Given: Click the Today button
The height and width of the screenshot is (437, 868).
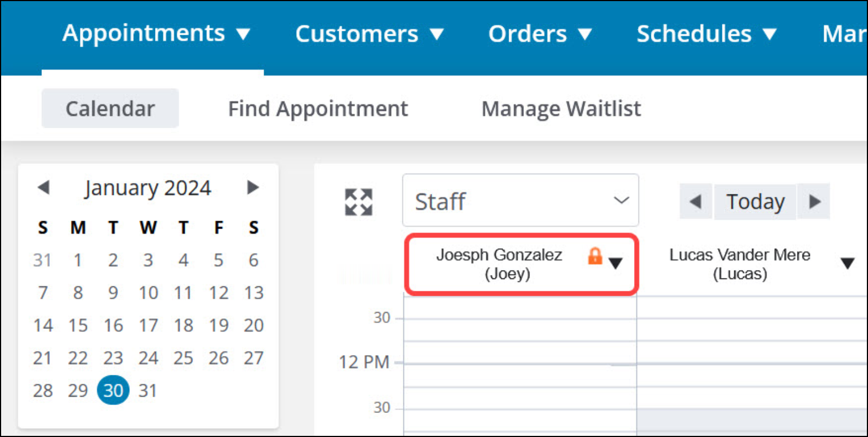Looking at the screenshot, I should coord(754,201).
